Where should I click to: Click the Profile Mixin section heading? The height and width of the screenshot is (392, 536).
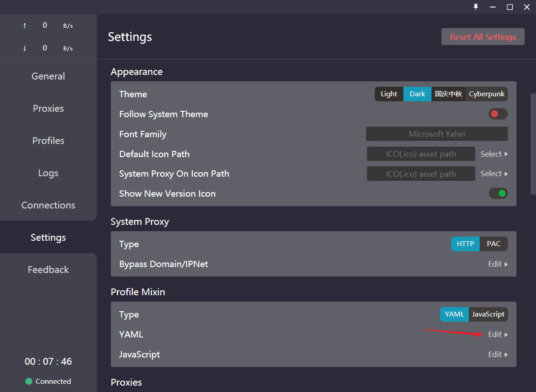point(138,292)
